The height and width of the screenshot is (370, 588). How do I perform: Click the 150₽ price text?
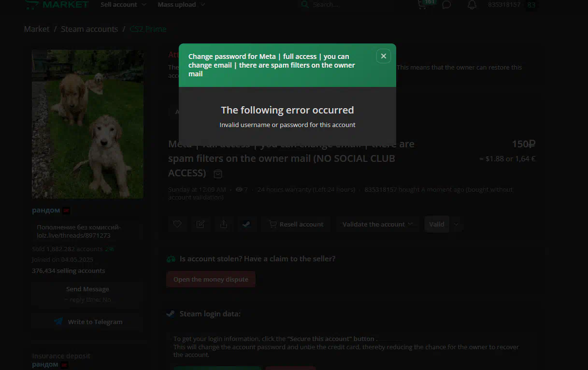click(524, 144)
